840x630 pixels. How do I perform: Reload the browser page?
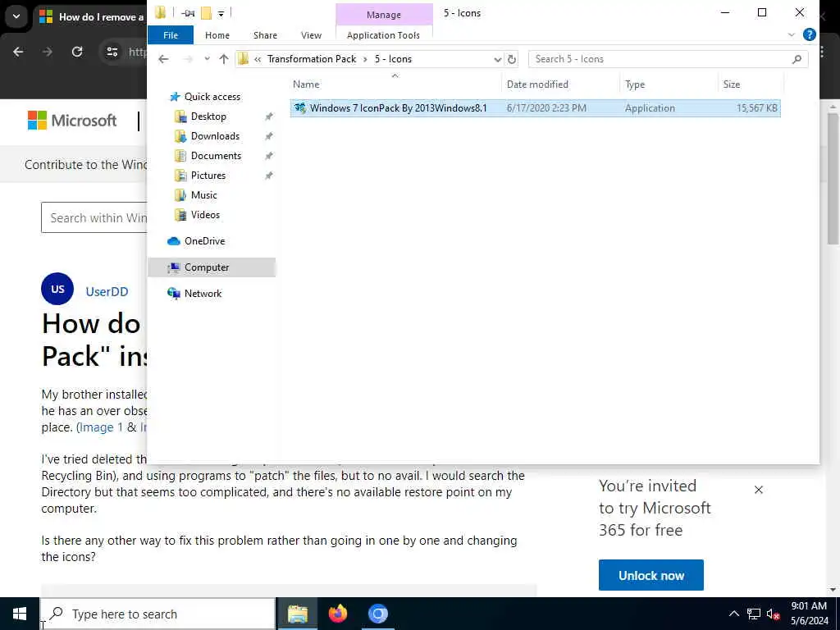tap(77, 52)
